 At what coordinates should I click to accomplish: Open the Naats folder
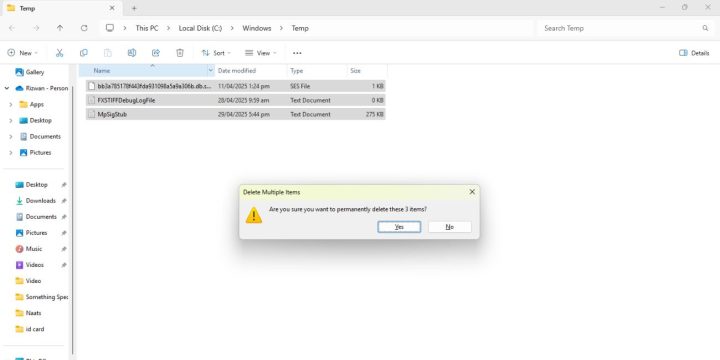point(28,313)
